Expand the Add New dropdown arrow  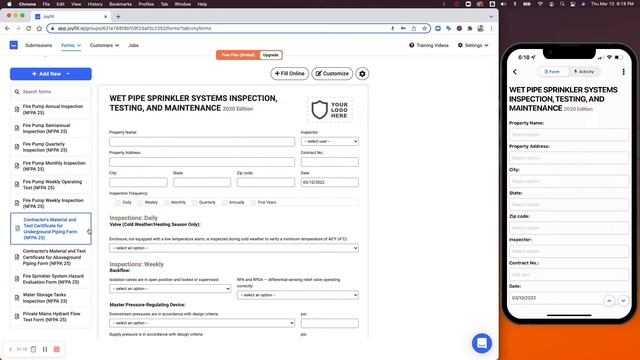tap(68, 74)
